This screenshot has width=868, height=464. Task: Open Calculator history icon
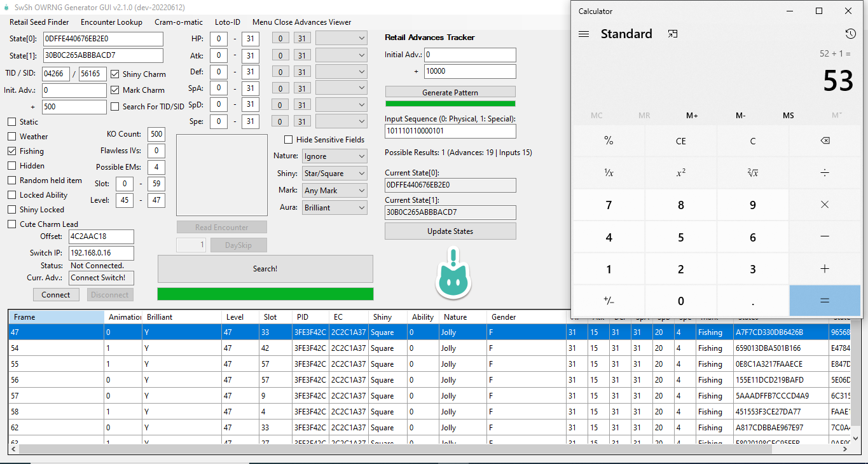pos(850,34)
